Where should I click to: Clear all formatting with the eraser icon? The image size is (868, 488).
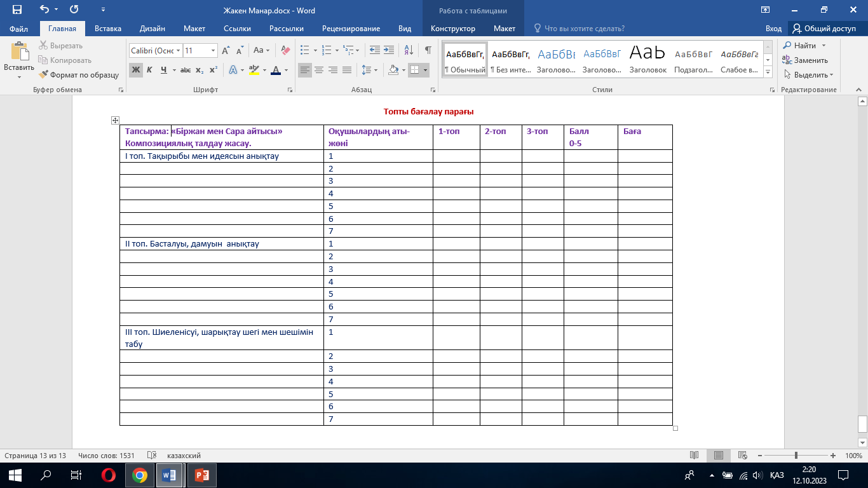tap(285, 50)
